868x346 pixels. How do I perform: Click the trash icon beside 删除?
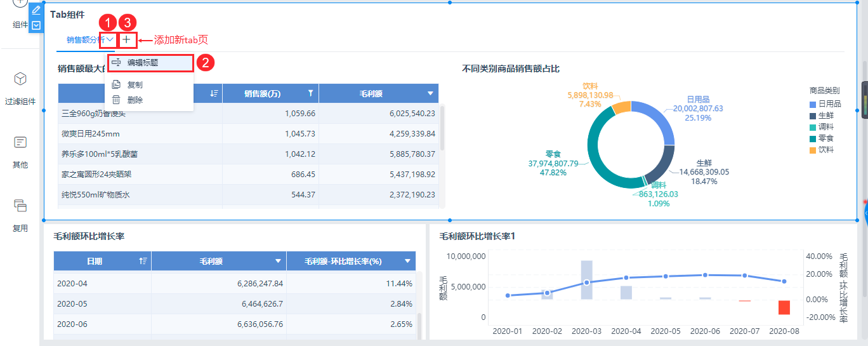click(116, 100)
